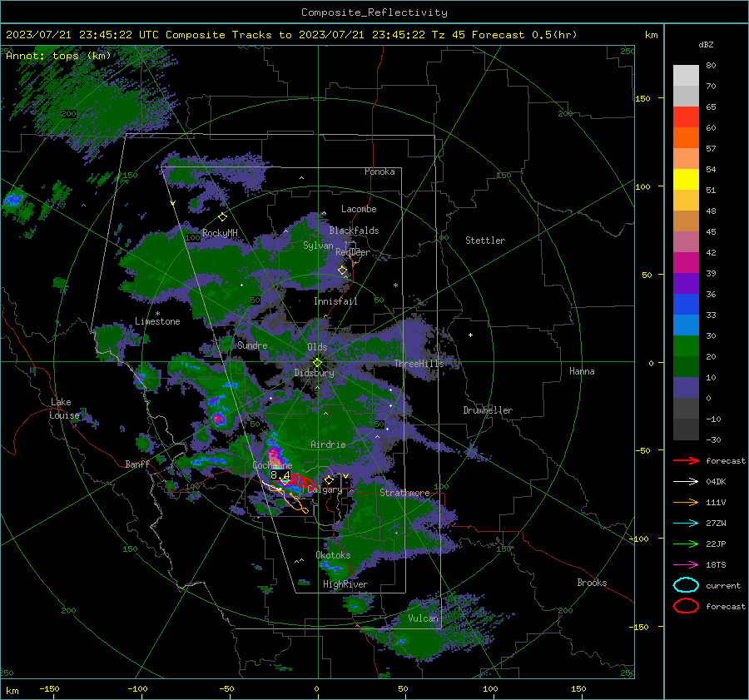
Task: Click the Banff town label
Action: coord(137,464)
